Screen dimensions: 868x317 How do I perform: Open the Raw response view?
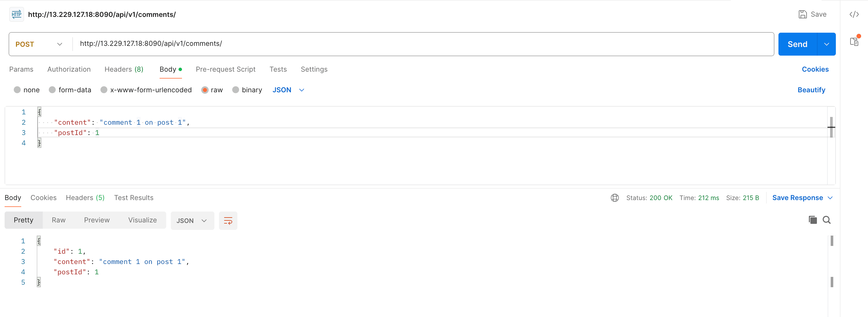click(x=59, y=220)
